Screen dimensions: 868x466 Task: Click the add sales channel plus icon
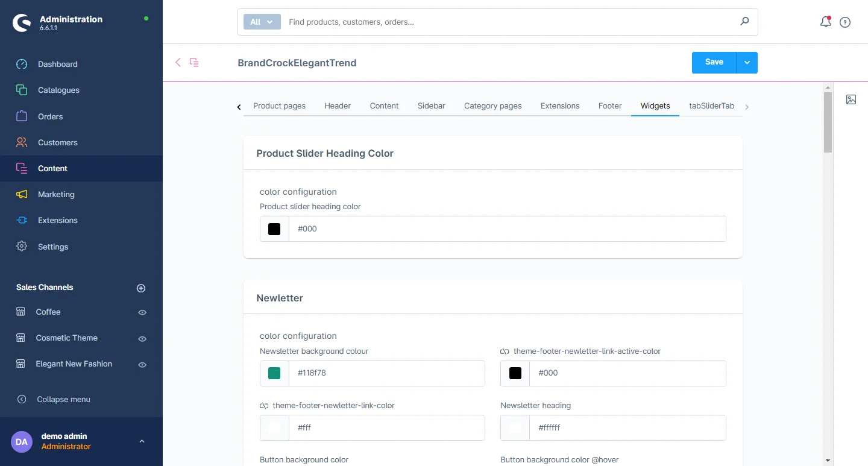(141, 288)
